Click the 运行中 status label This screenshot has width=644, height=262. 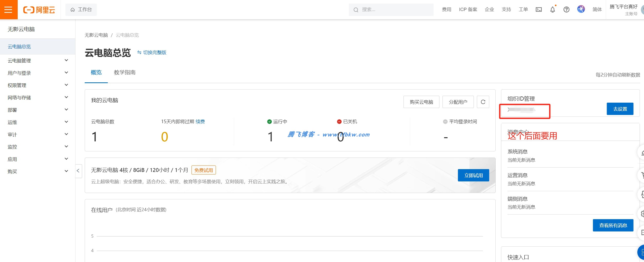point(280,122)
